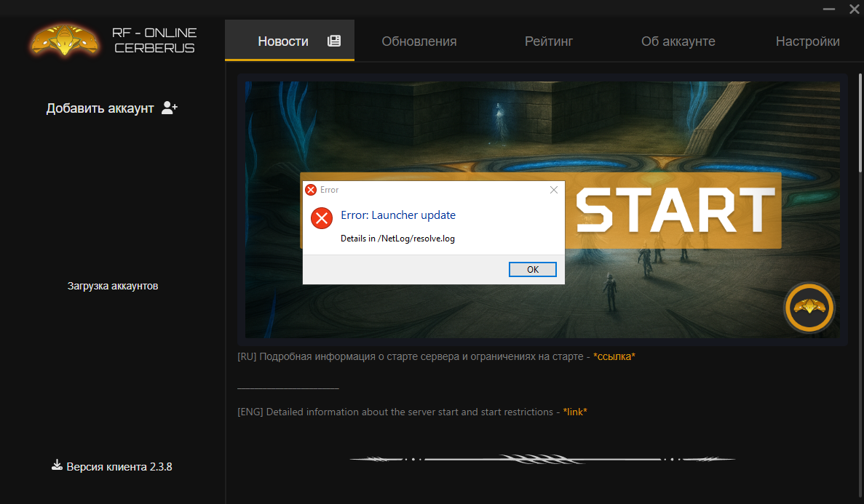The width and height of the screenshot is (864, 504).
Task: Click the START banner image
Action: click(677, 211)
